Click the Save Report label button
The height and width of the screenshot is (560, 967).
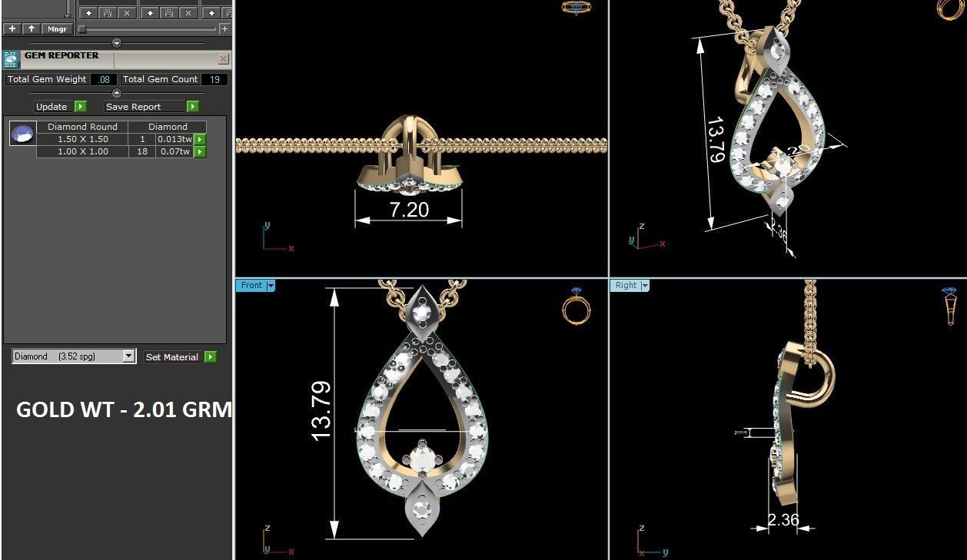pyautogui.click(x=145, y=107)
